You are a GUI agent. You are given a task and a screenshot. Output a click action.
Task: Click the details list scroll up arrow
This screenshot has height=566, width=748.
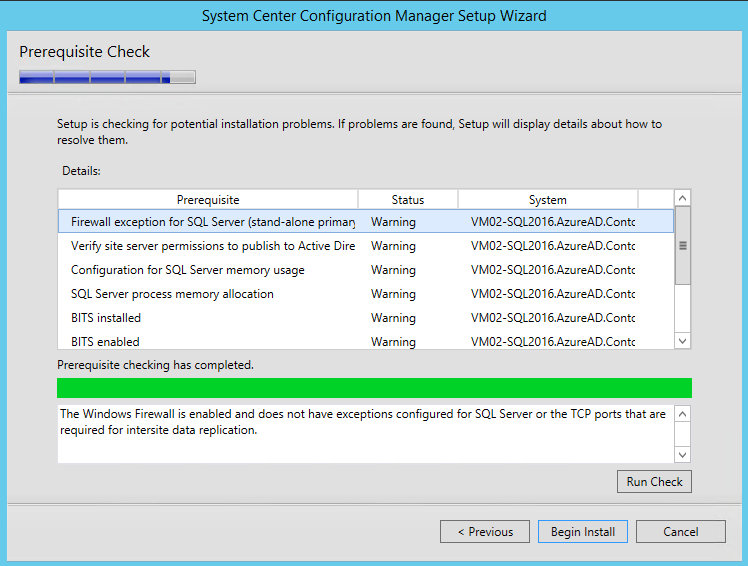pos(683,198)
